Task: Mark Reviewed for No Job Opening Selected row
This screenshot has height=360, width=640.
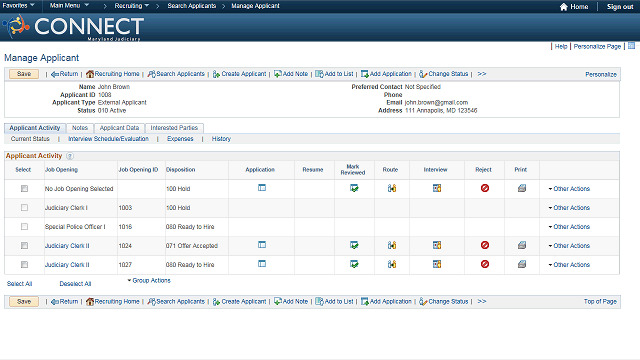Action: click(x=354, y=188)
